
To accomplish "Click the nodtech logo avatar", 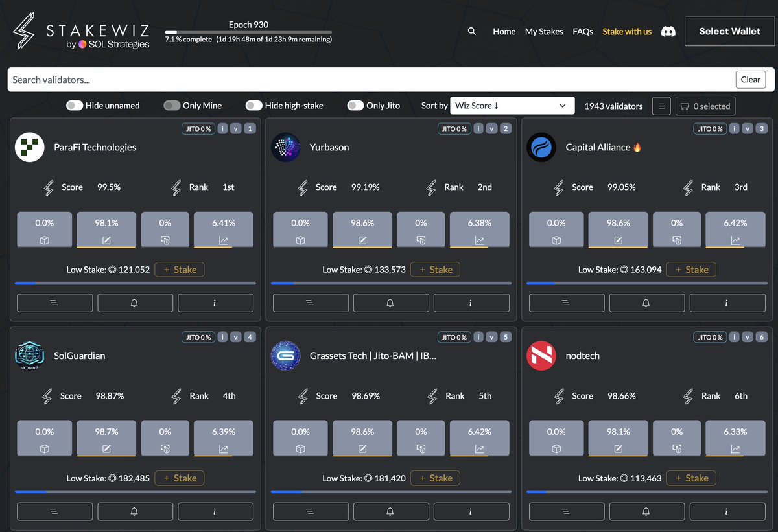I will pyautogui.click(x=541, y=356).
